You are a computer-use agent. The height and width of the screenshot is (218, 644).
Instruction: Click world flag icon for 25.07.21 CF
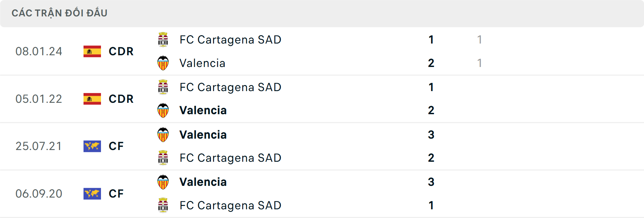pyautogui.click(x=92, y=146)
